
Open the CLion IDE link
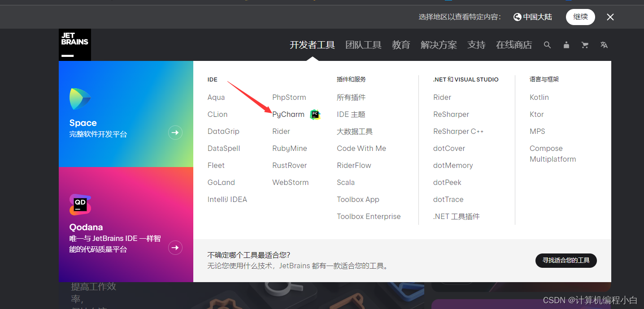point(218,114)
